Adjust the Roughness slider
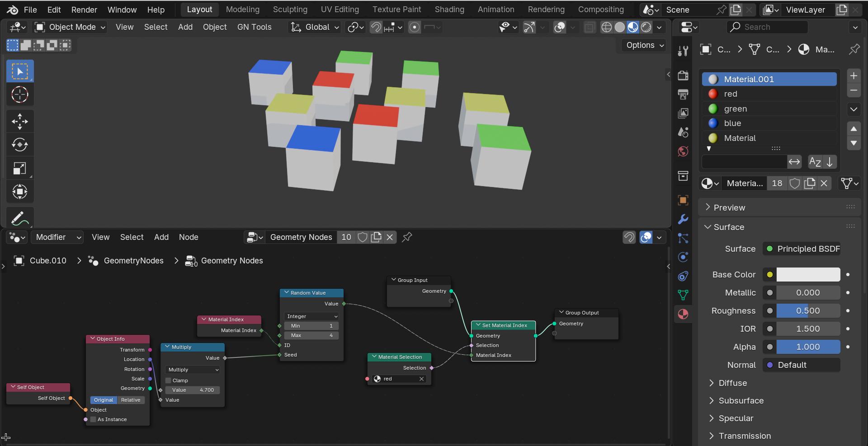The image size is (868, 446). 808,311
